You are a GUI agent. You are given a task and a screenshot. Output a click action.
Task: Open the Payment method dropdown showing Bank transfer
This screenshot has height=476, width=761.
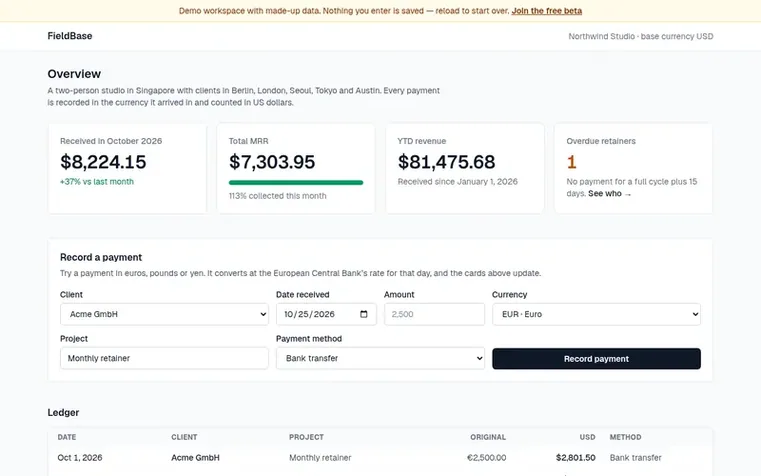380,358
